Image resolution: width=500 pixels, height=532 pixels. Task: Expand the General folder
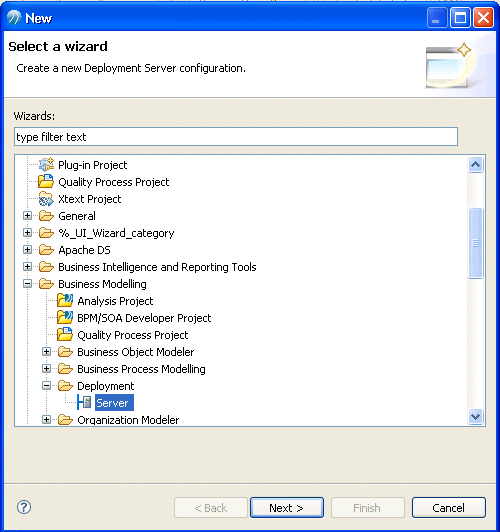27,216
